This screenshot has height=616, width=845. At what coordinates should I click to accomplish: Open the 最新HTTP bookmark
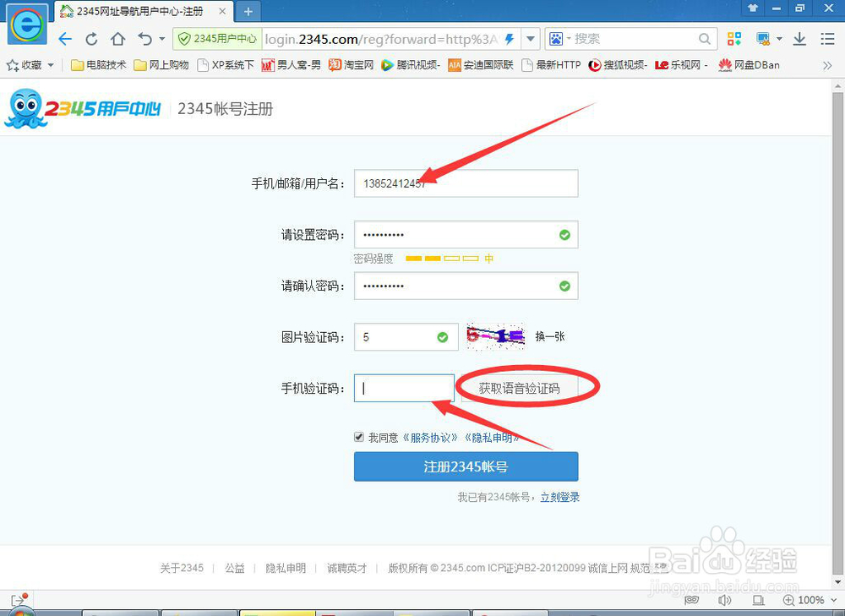pyautogui.click(x=551, y=65)
